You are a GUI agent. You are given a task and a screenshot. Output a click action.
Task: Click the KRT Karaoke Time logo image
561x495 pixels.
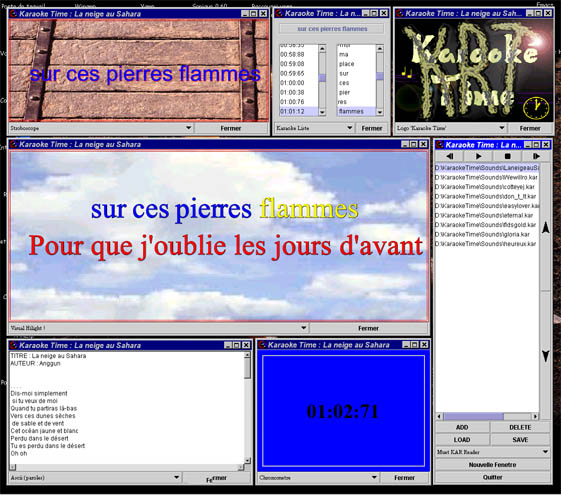coord(474,70)
